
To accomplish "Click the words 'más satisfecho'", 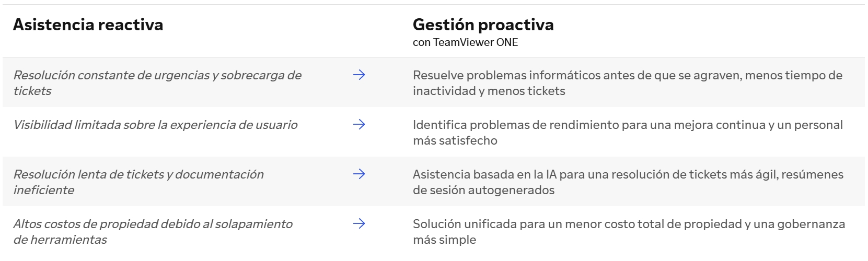I will (455, 140).
